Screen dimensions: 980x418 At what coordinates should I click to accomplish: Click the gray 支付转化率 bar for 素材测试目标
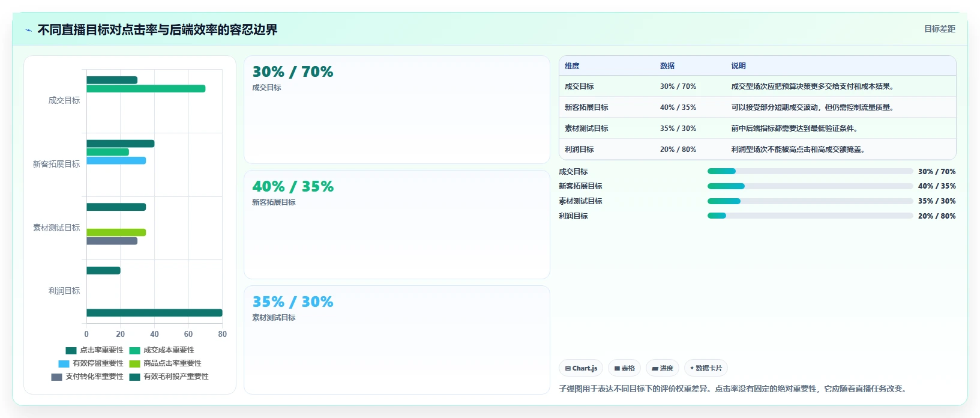pos(112,241)
